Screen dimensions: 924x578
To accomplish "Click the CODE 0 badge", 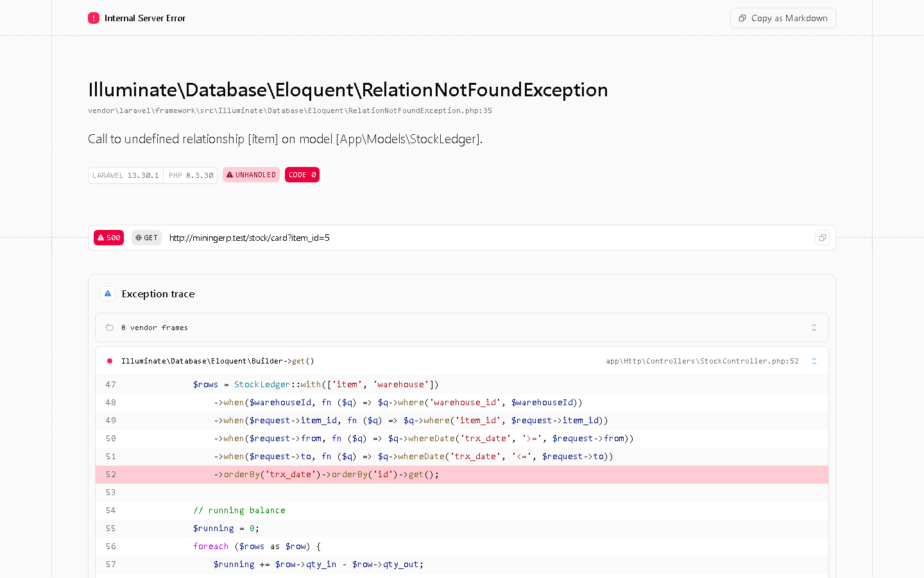I will click(302, 175).
